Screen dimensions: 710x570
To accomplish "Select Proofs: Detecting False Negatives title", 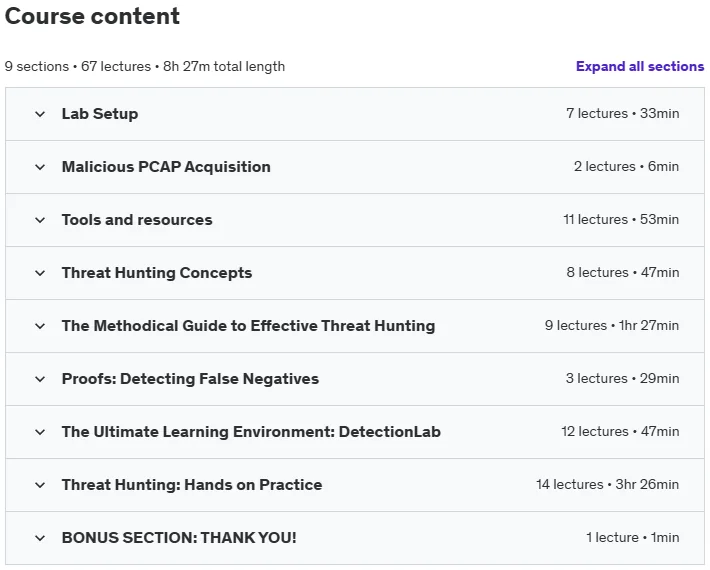I will pyautogui.click(x=190, y=378).
